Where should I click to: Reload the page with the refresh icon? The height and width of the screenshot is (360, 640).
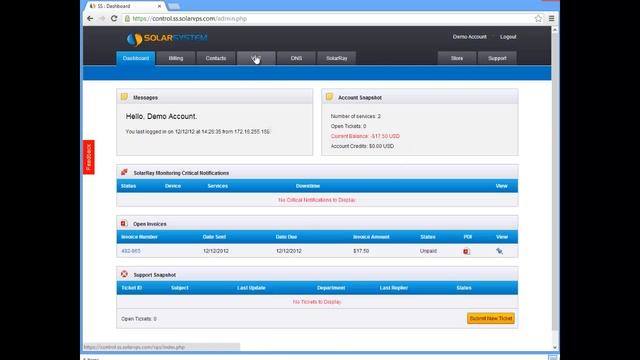[x=114, y=18]
